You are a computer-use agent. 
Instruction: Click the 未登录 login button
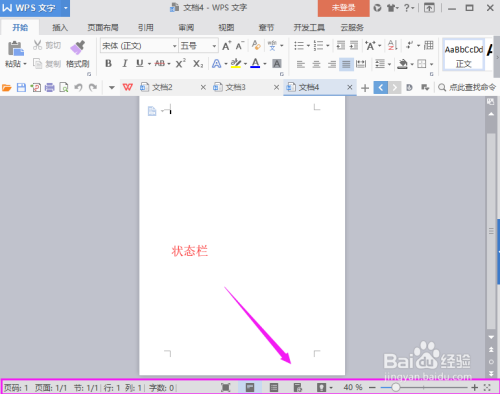(x=344, y=8)
